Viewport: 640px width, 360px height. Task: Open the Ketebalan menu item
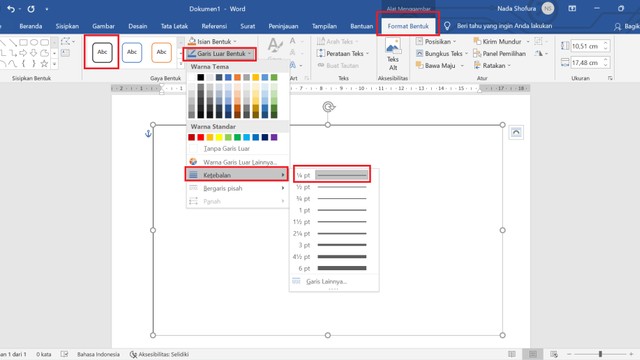237,175
